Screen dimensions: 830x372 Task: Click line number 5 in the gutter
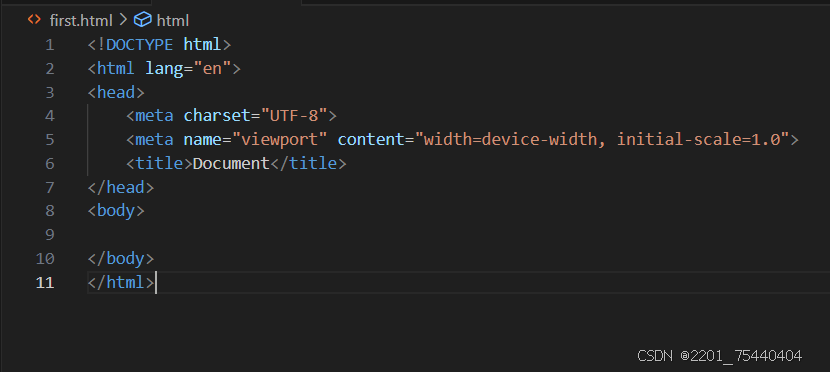(x=50, y=140)
